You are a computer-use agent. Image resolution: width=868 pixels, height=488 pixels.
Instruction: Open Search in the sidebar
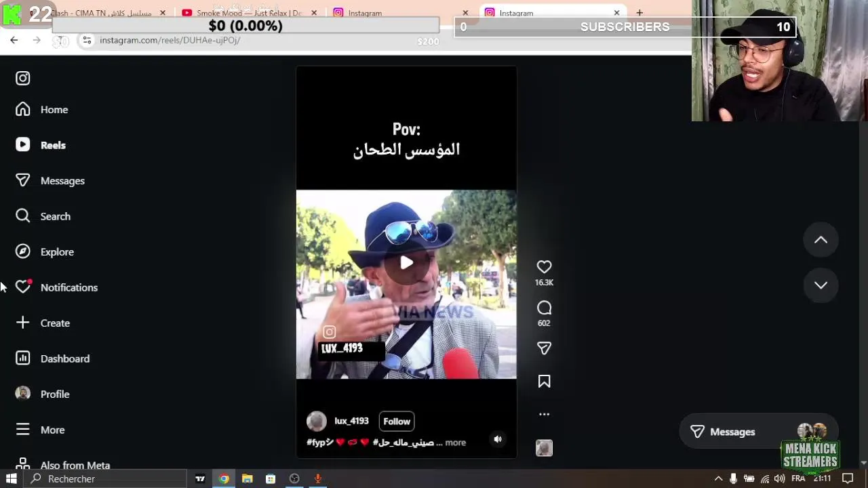[x=43, y=216]
